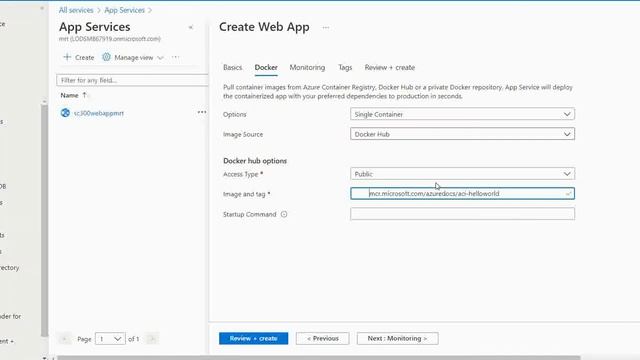Click the Docker hub options heading

[255, 161]
